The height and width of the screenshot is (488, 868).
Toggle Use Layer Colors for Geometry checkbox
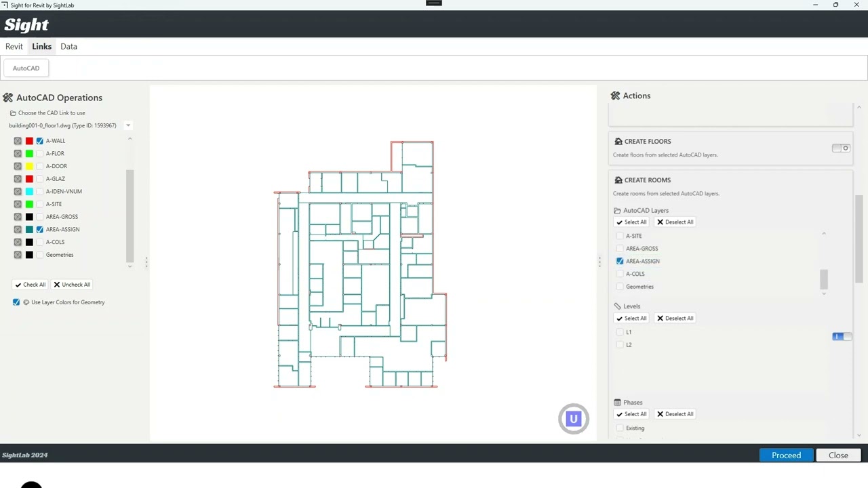click(x=16, y=302)
